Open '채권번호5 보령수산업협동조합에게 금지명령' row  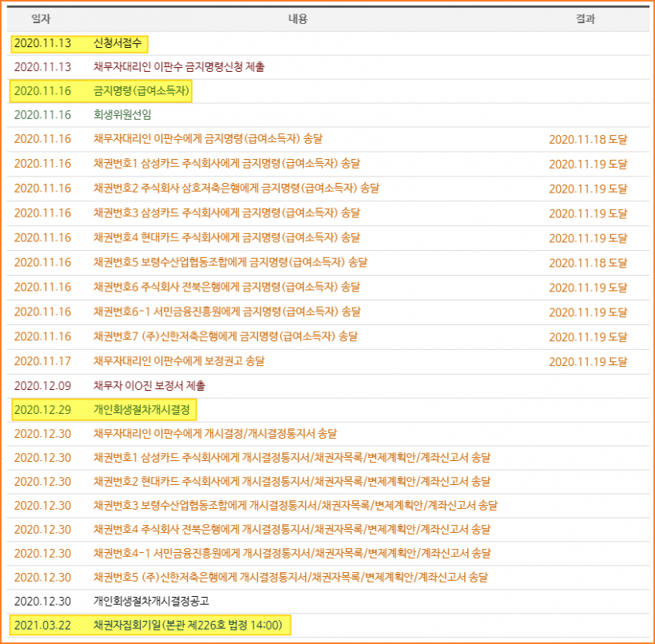(230, 262)
